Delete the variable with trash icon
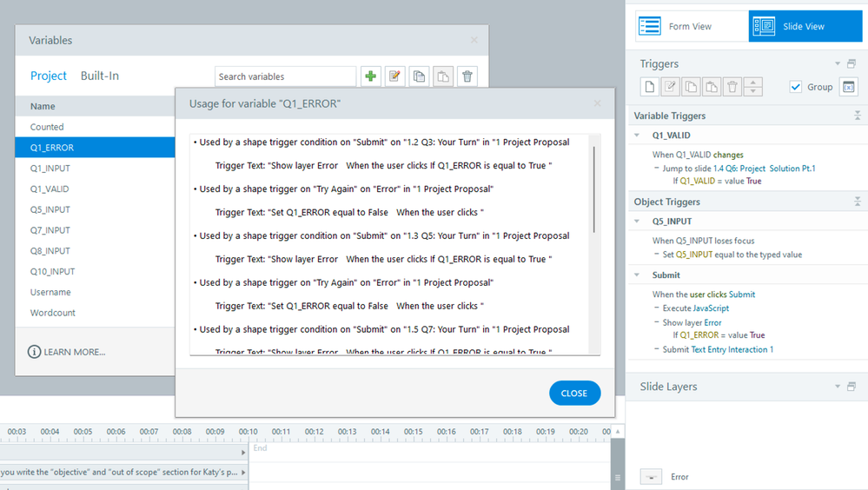This screenshot has width=868, height=490. click(467, 76)
